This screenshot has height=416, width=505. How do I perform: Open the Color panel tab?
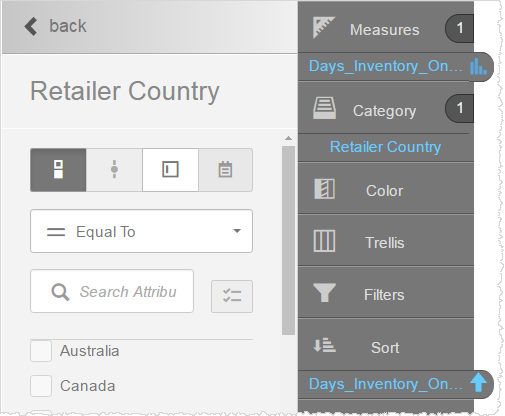point(386,190)
